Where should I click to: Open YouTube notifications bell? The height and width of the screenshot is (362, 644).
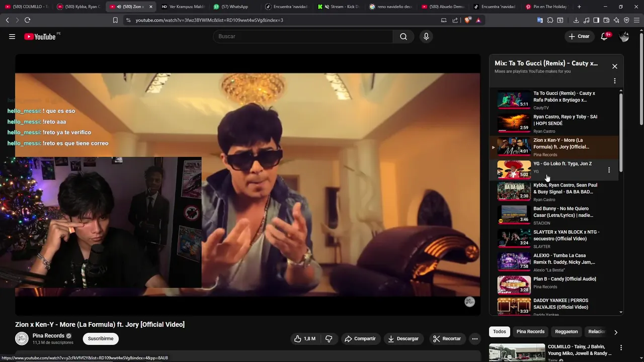(605, 36)
